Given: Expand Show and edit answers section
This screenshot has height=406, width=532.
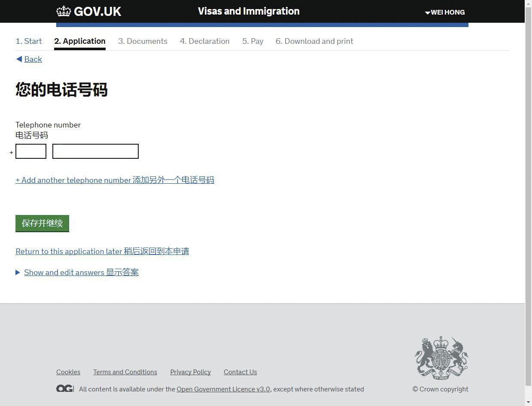Looking at the screenshot, I should (81, 273).
